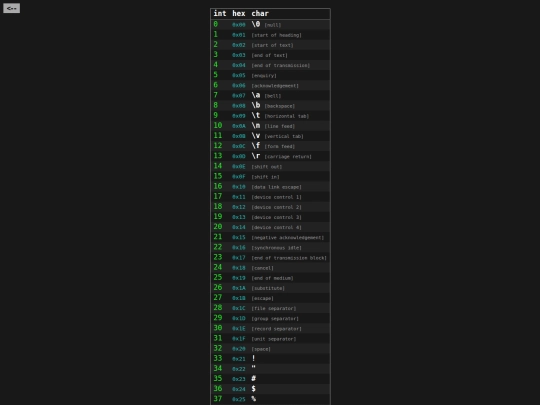Click hex value 0x01
540x405 pixels.
click(x=239, y=35)
